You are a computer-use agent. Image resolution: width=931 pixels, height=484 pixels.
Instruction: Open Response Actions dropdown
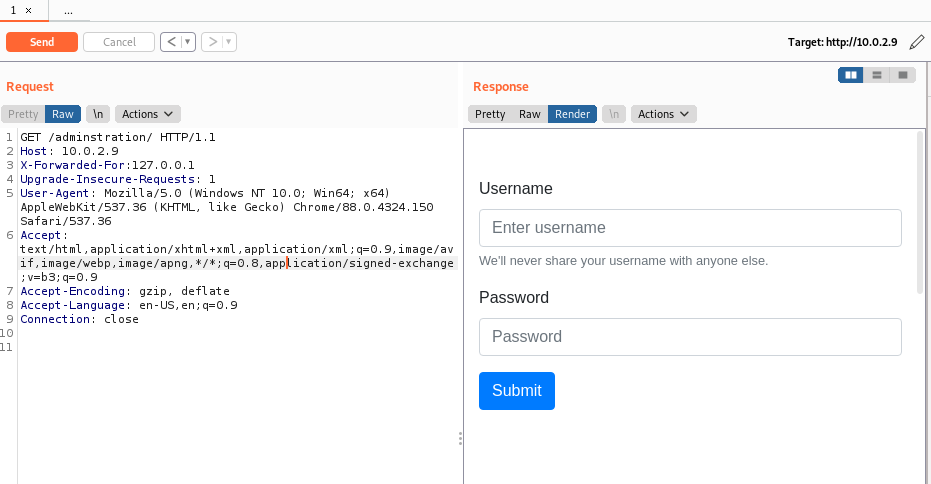pyautogui.click(x=663, y=114)
